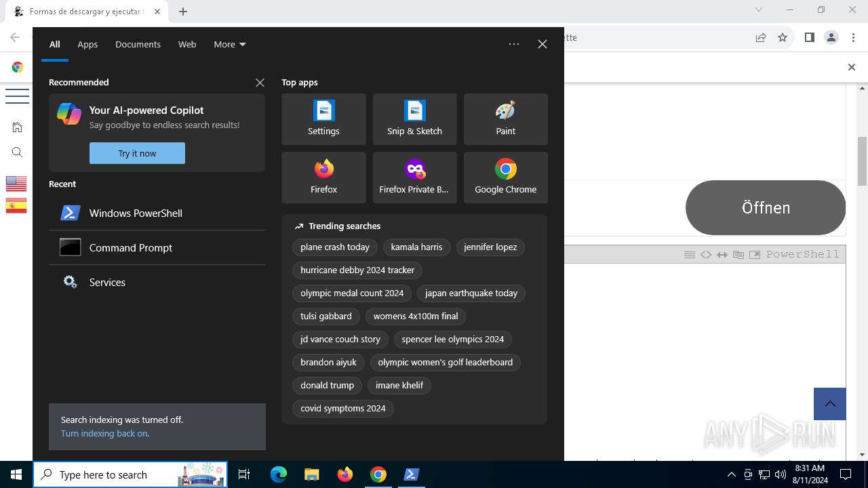This screenshot has height=488, width=868.
Task: Click the website search magnifier icon
Action: pos(18,152)
